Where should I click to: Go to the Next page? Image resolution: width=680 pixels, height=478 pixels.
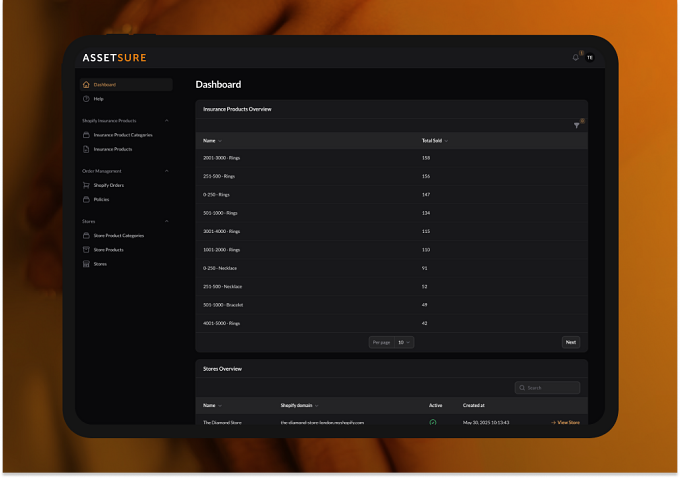[571, 342]
